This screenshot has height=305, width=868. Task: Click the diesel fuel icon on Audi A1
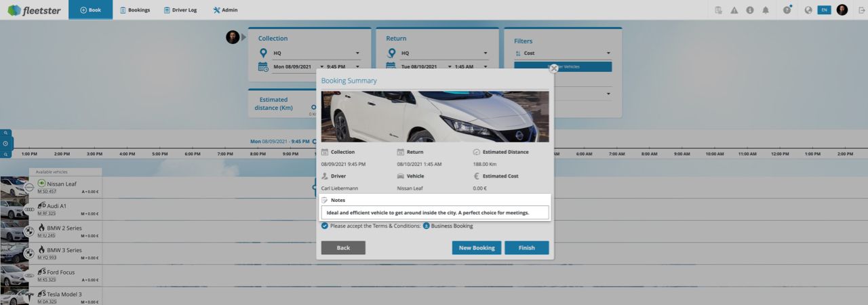(x=41, y=205)
